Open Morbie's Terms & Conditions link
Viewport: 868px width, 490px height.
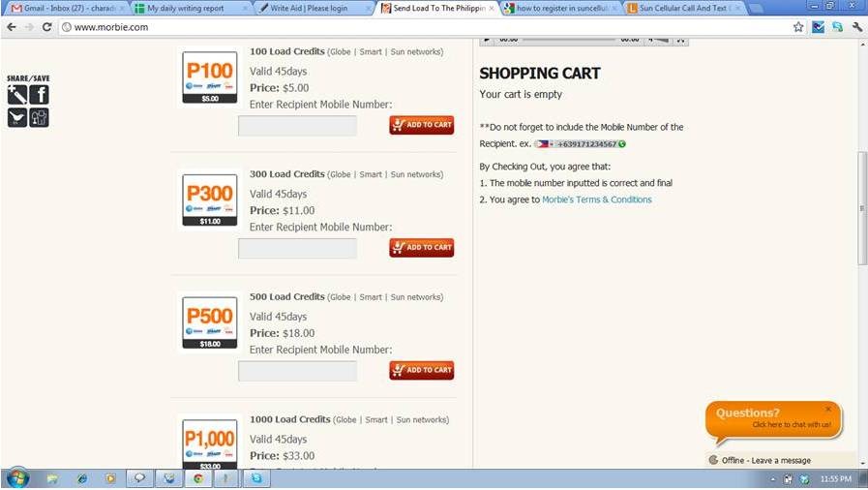(597, 199)
